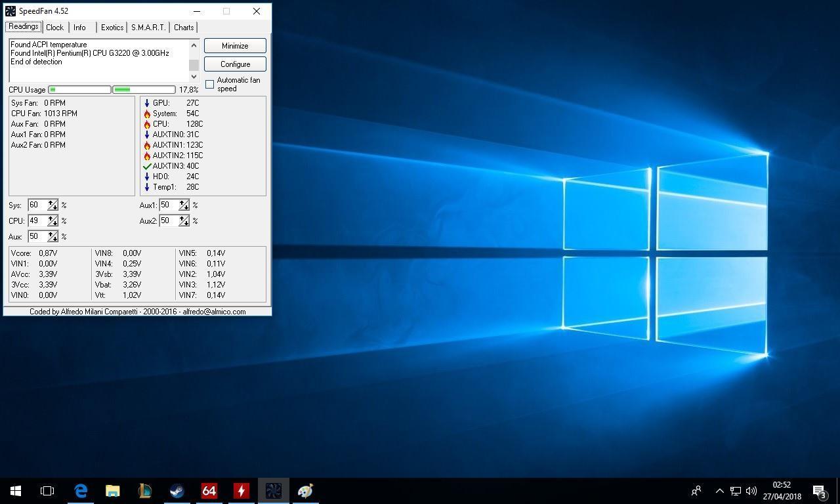This screenshot has height=504, width=840.
Task: Click the 'End of detection' log line
Action: click(x=36, y=62)
